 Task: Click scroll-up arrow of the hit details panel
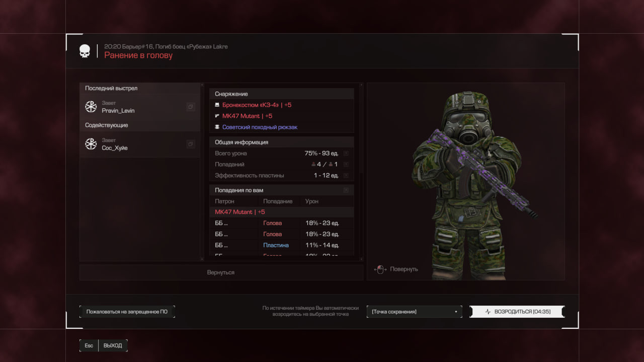point(361,85)
